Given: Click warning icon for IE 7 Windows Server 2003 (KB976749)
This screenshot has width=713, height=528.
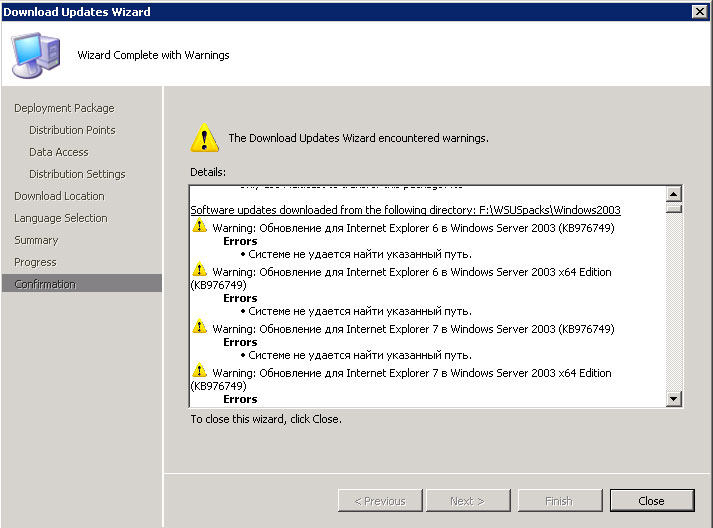Looking at the screenshot, I should [x=200, y=327].
